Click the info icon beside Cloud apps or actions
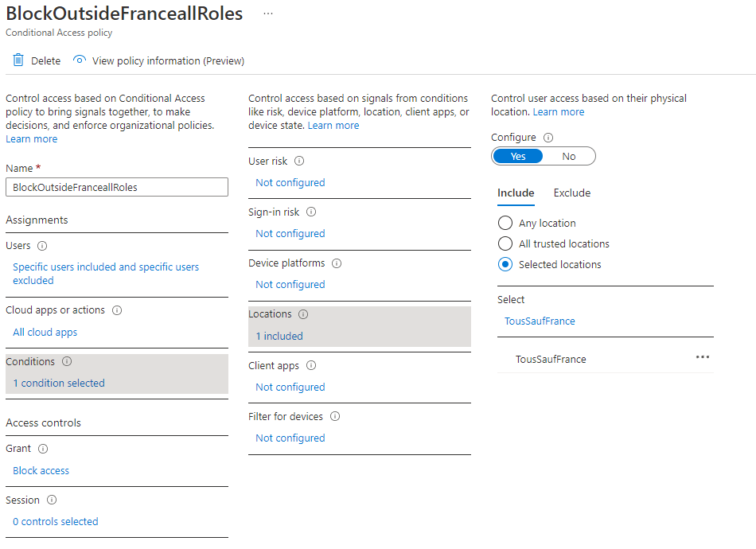The height and width of the screenshot is (549, 756). (117, 310)
